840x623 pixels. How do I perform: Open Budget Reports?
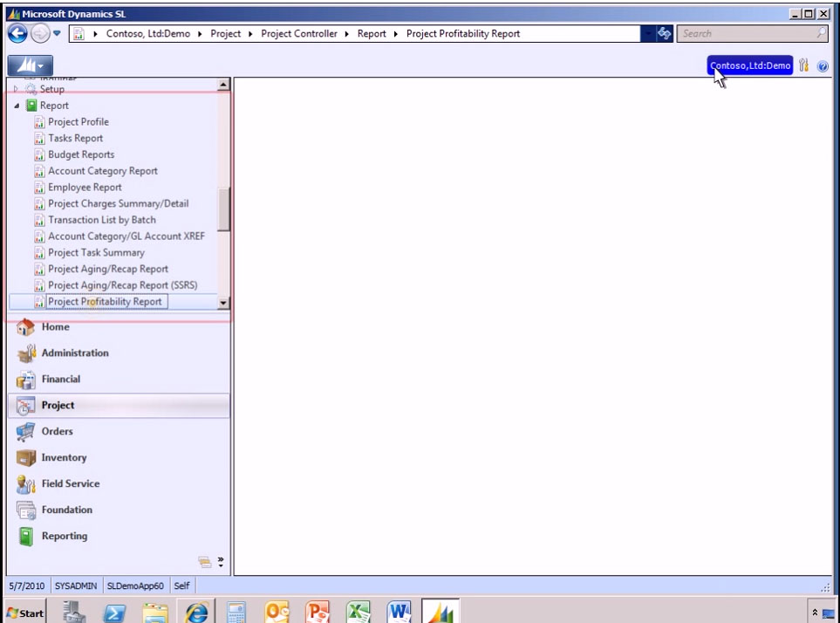[81, 154]
